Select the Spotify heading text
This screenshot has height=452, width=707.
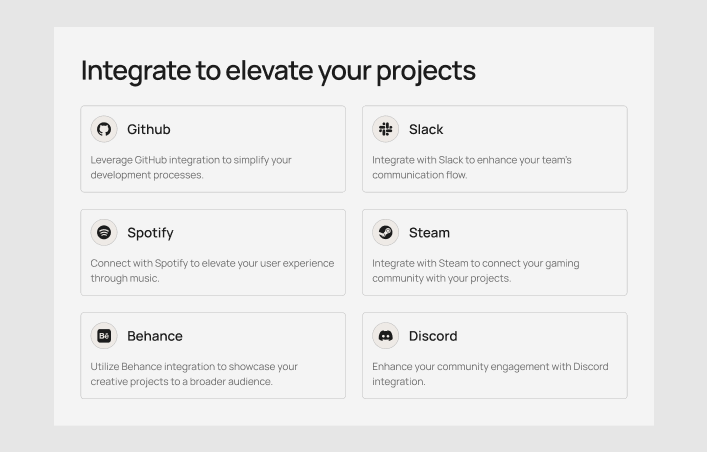150,233
